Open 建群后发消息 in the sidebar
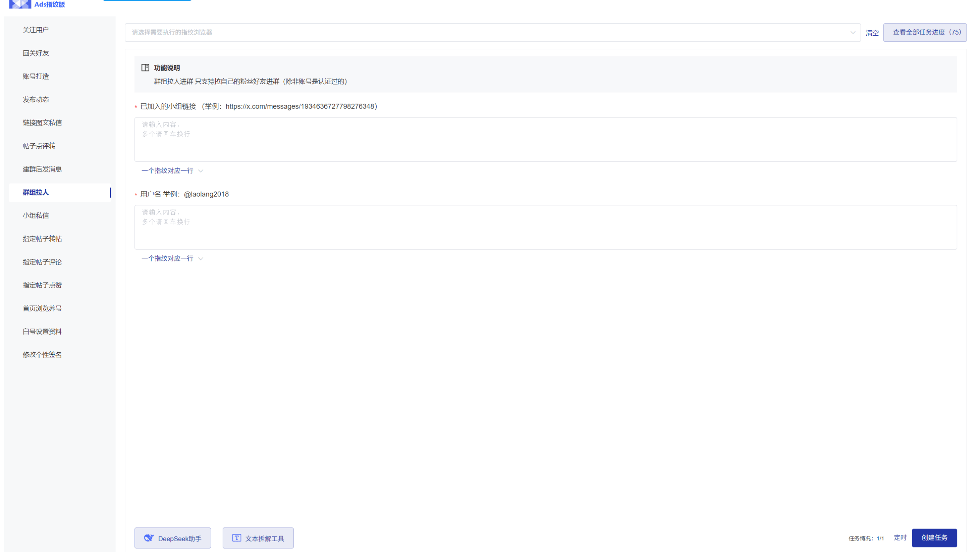This screenshot has height=552, width=980. (x=42, y=169)
